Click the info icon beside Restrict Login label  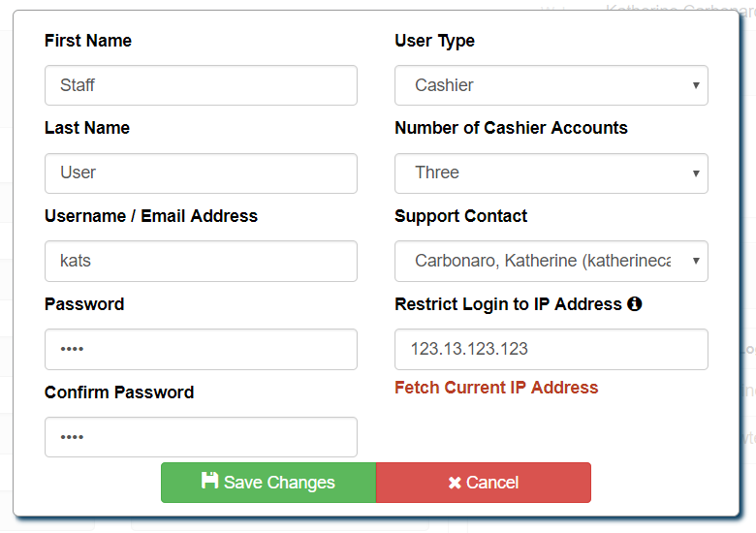[635, 304]
